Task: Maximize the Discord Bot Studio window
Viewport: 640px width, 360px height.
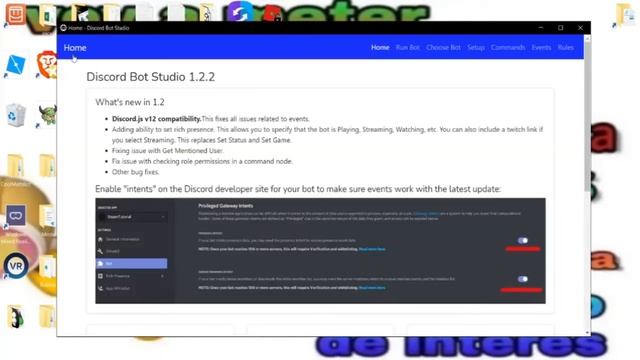Action: pos(560,28)
